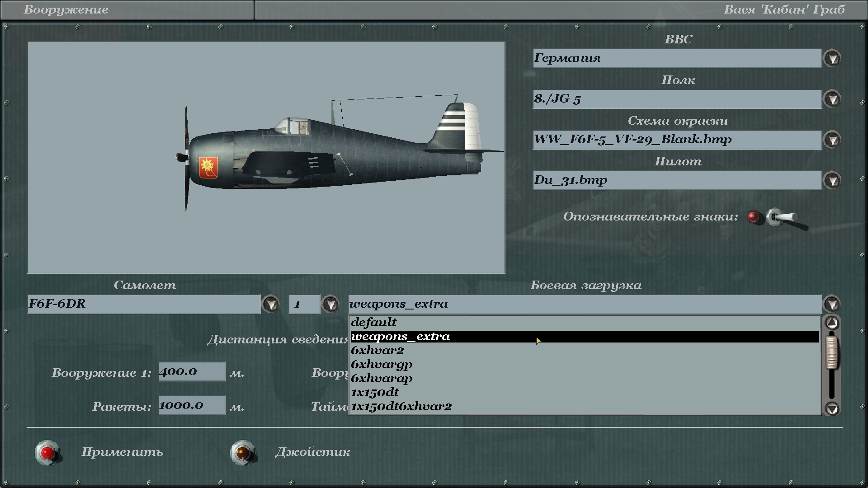Click Вооружение 1 convergence field 400.0
868x488 pixels.
click(x=191, y=372)
